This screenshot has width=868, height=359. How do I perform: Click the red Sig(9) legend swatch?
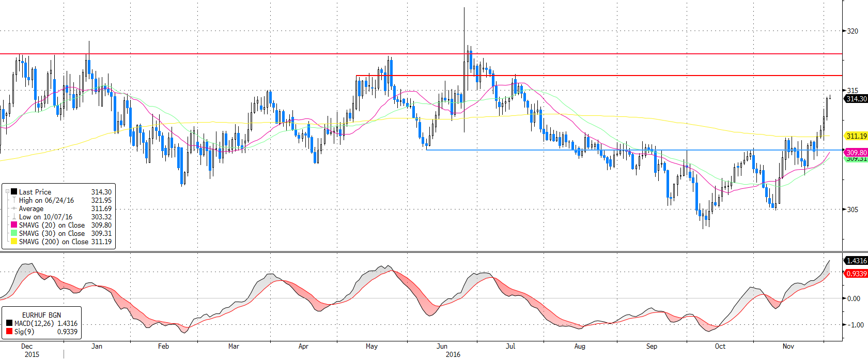coord(9,331)
